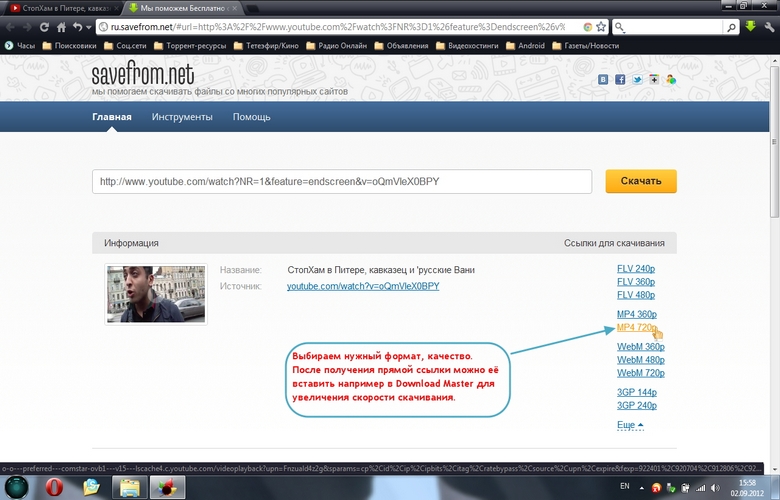Bookmark the page with the star icon

[601, 27]
